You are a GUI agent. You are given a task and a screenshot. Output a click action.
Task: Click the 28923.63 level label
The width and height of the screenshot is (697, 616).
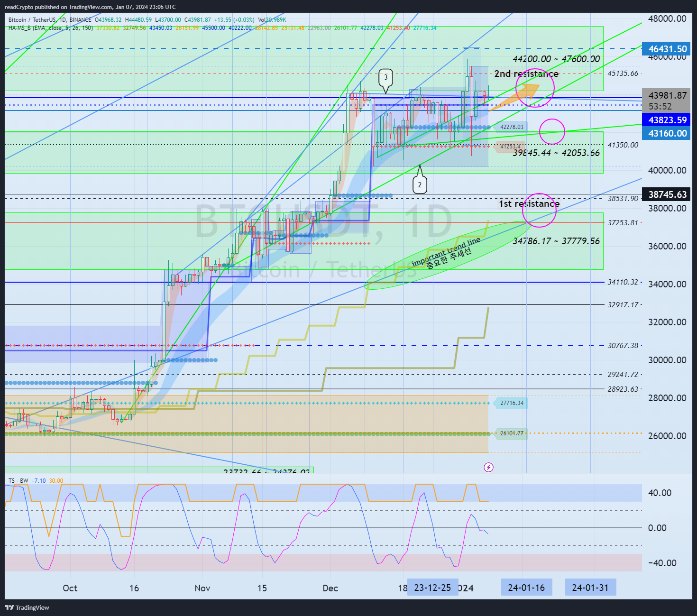coord(623,389)
